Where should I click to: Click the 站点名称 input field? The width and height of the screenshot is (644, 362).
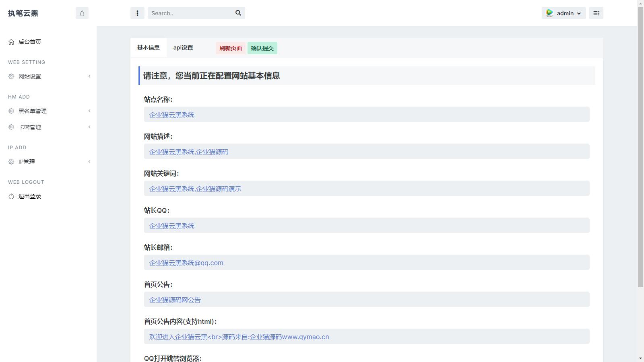coord(366,115)
